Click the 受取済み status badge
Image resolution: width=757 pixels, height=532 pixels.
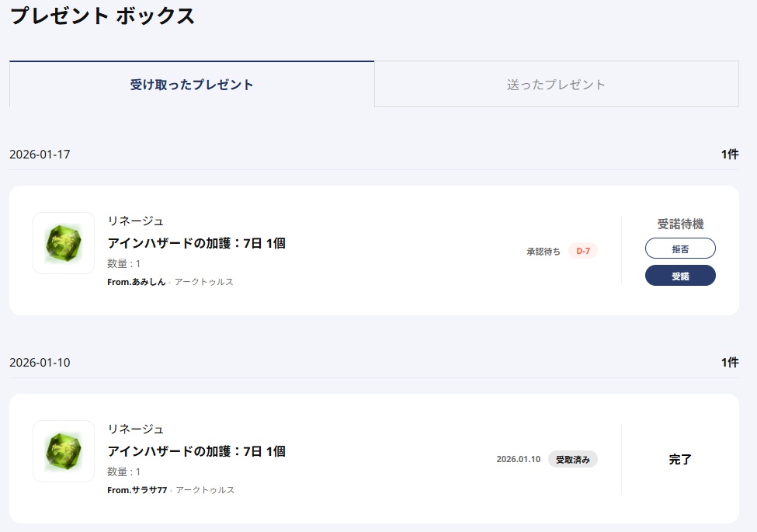[573, 460]
